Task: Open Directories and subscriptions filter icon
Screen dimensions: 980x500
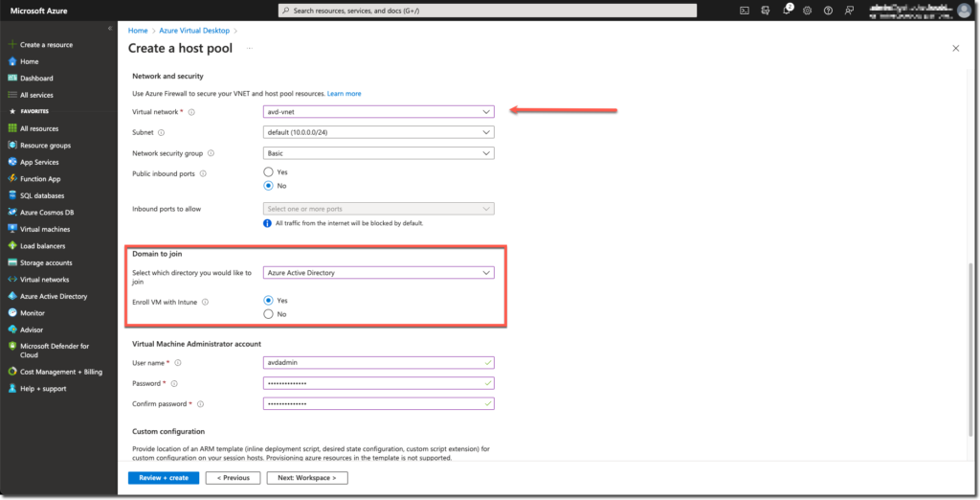Action: pos(765,11)
